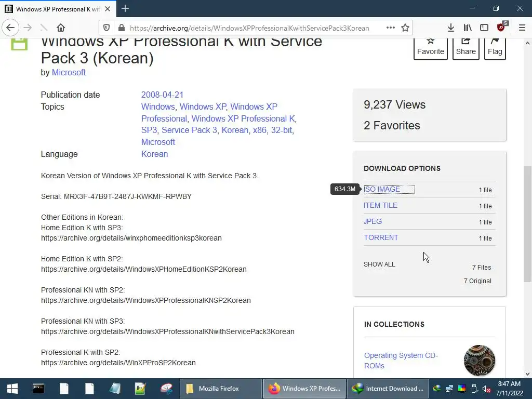This screenshot has width=532, height=399.
Task: Open a new browser tab
Action: click(125, 8)
